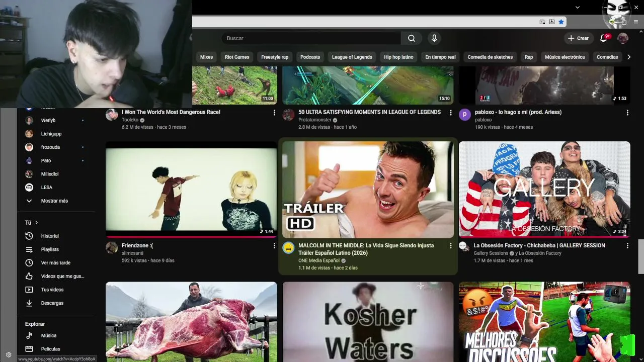The width and height of the screenshot is (644, 362).
Task: Click the Gallery Sessions channel name
Action: [491, 253]
